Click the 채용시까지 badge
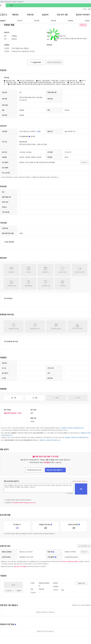The height and width of the screenshot is (644, 91). click(x=83, y=25)
